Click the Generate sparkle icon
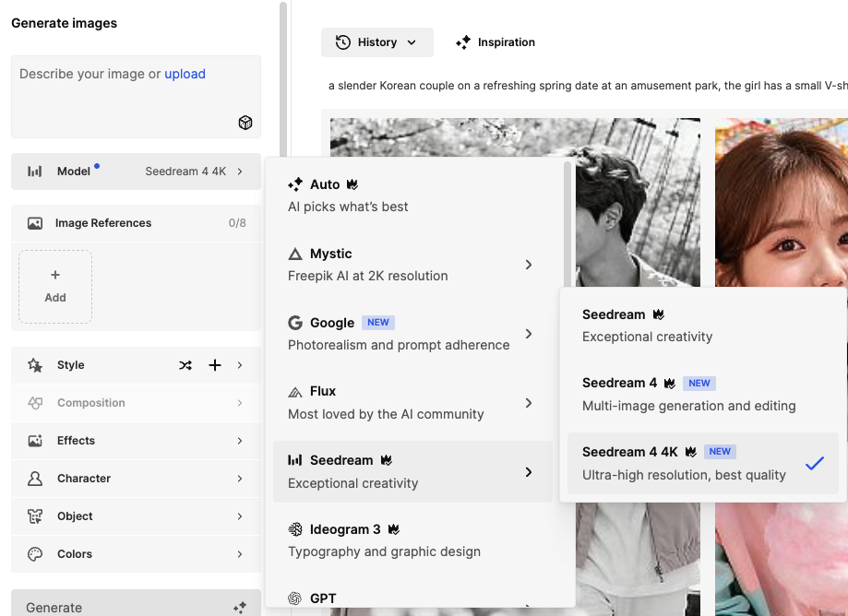This screenshot has height=616, width=848. coord(240,608)
